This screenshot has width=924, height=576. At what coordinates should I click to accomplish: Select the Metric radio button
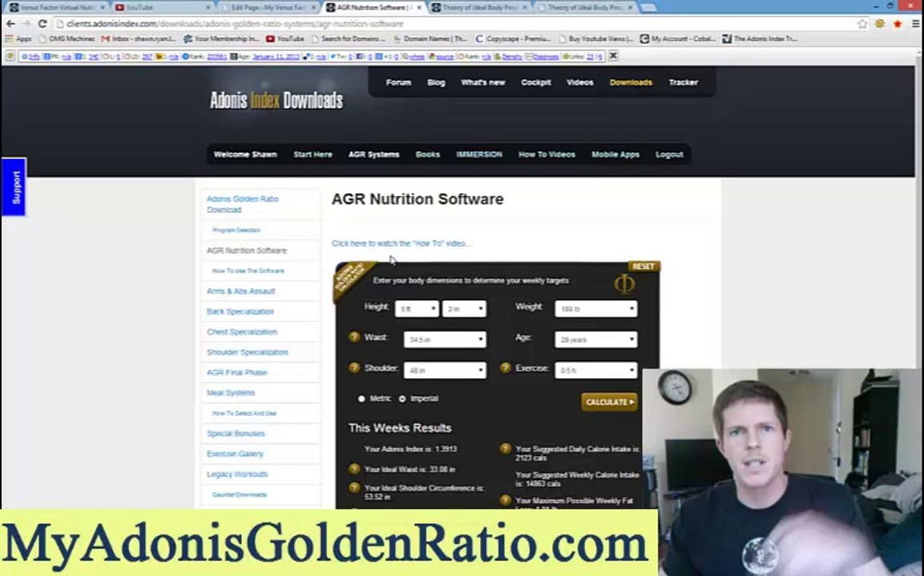[362, 399]
